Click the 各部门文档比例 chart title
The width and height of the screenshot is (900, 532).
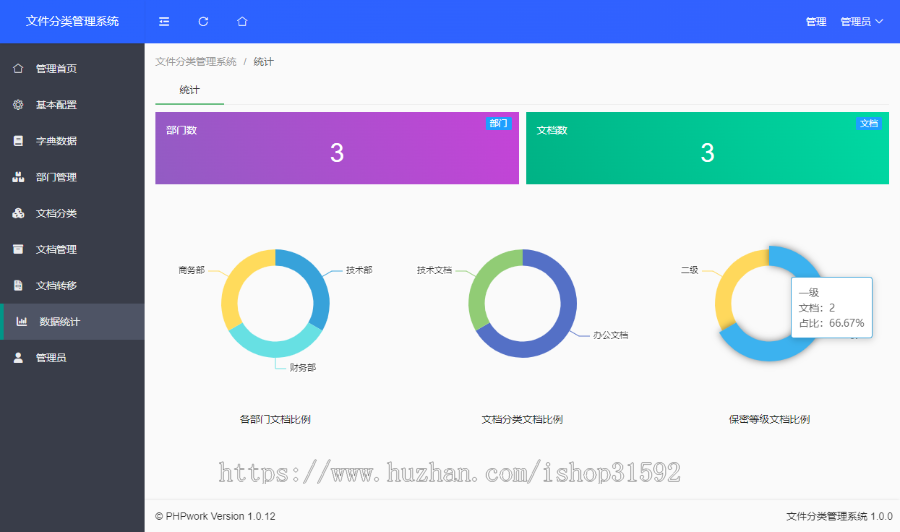tap(275, 420)
